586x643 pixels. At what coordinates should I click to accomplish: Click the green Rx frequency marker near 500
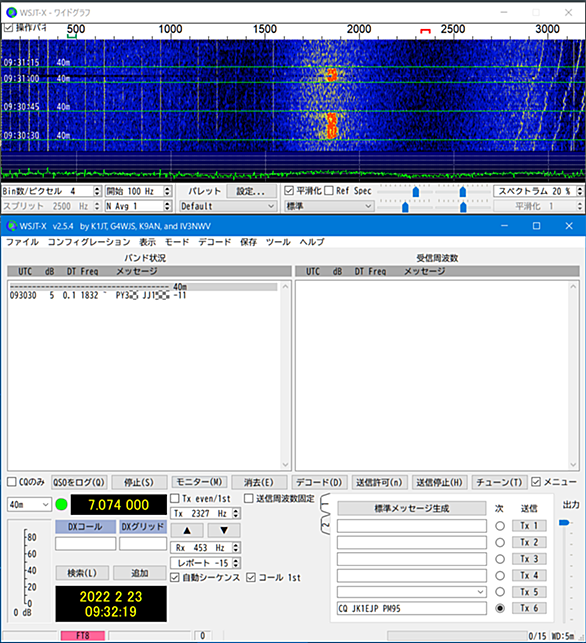72,36
